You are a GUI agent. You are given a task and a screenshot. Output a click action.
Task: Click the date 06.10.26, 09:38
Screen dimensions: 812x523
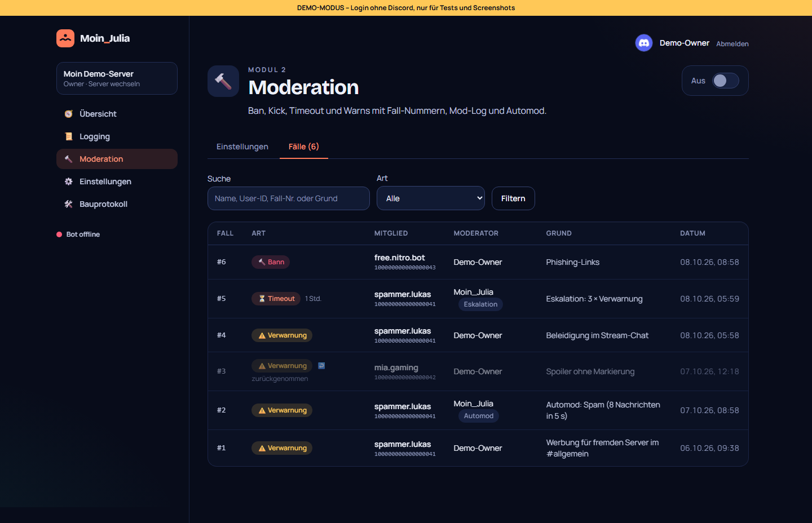point(709,448)
